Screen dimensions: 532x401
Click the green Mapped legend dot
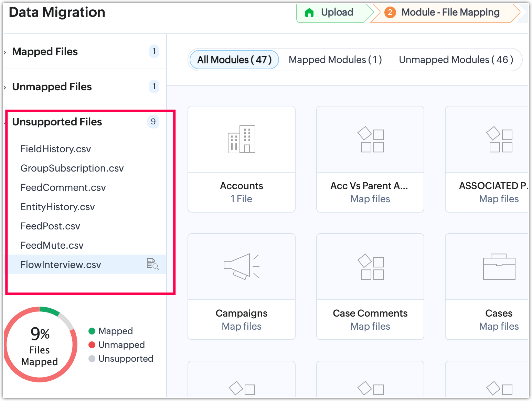[92, 331]
